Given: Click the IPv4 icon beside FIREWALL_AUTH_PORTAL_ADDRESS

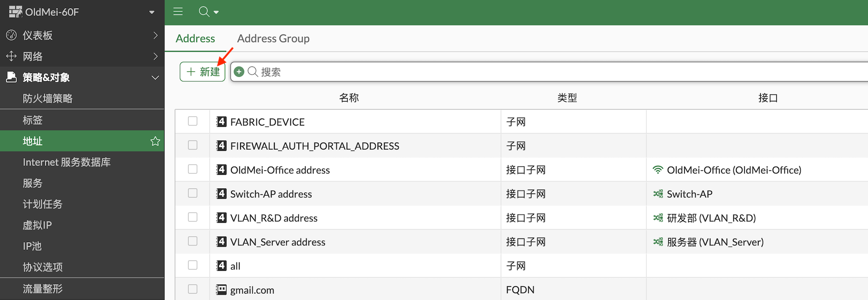Looking at the screenshot, I should point(221,145).
